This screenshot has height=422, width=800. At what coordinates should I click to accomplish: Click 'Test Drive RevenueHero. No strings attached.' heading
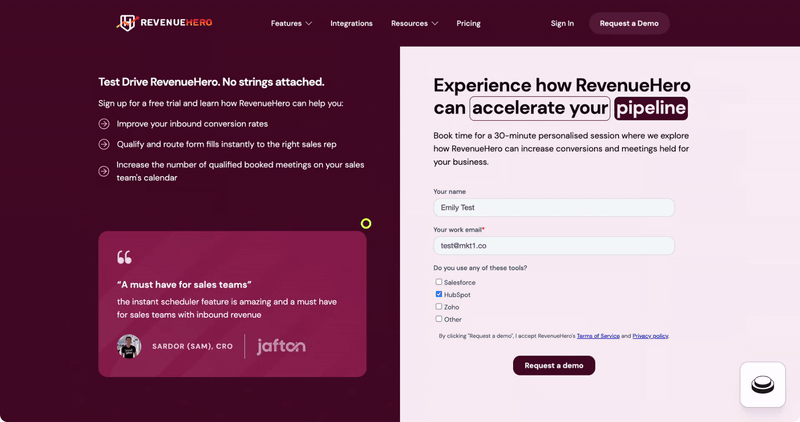tap(211, 82)
